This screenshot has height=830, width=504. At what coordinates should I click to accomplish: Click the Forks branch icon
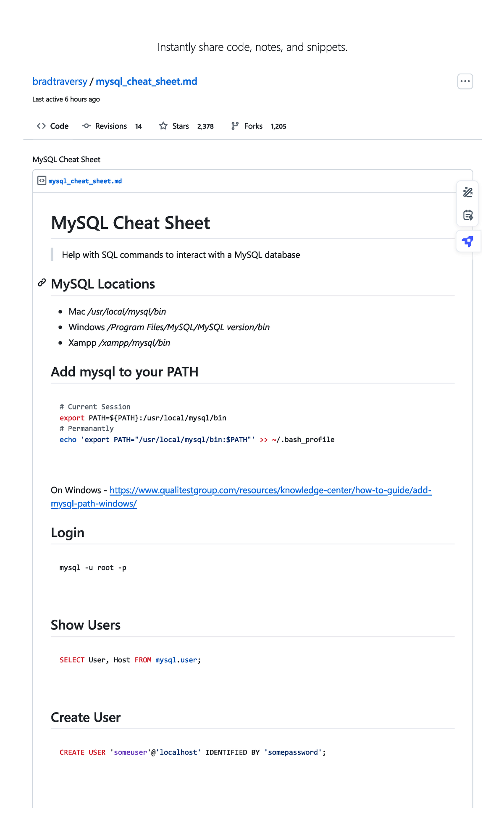coord(235,125)
